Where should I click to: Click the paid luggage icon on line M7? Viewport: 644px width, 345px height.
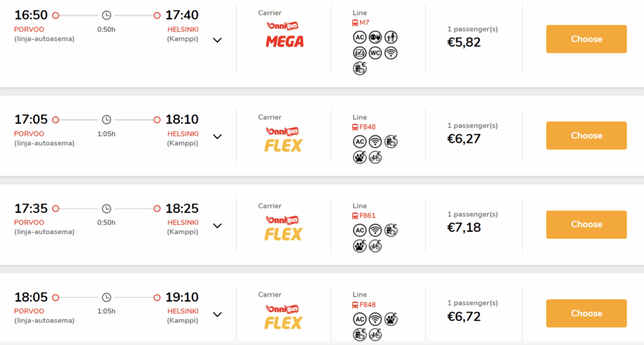[359, 68]
